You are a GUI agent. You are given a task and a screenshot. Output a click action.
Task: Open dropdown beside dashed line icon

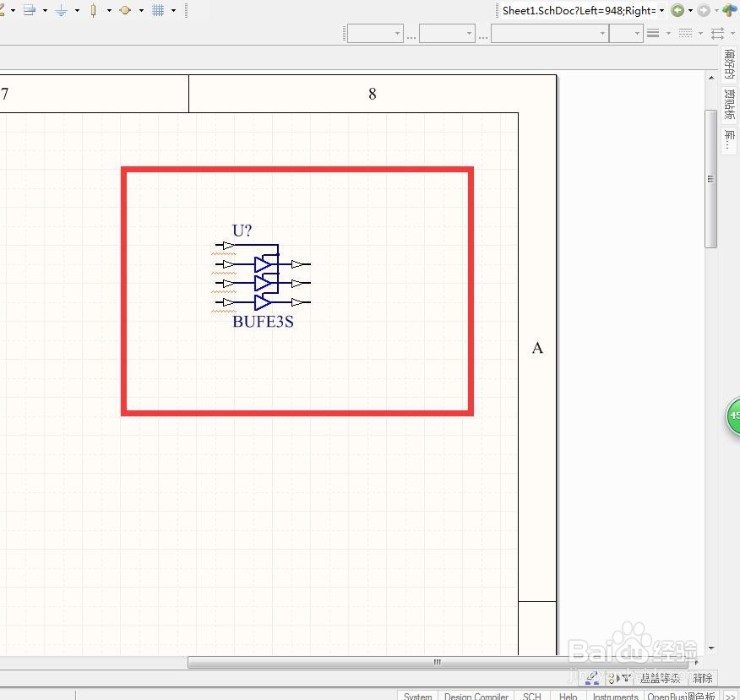click(700, 34)
